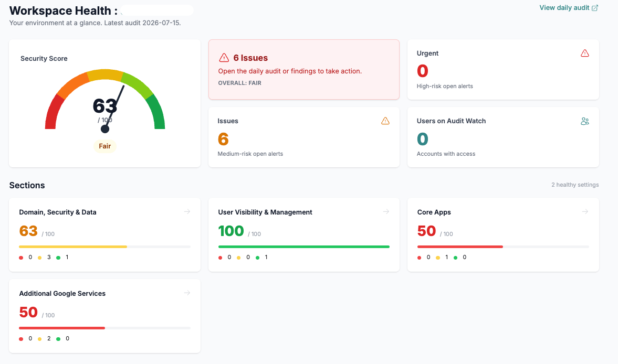Click the green dot in User Visibility card

257,258
